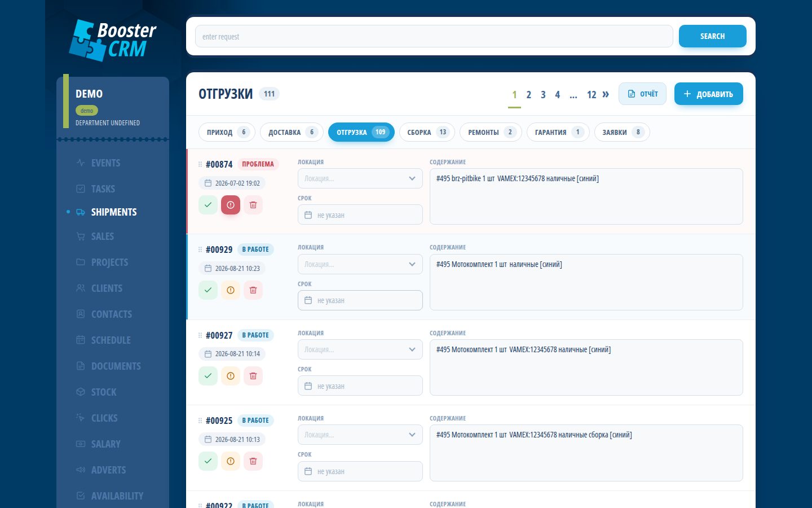
Task: Go to page 2 of shipments
Action: 528,95
